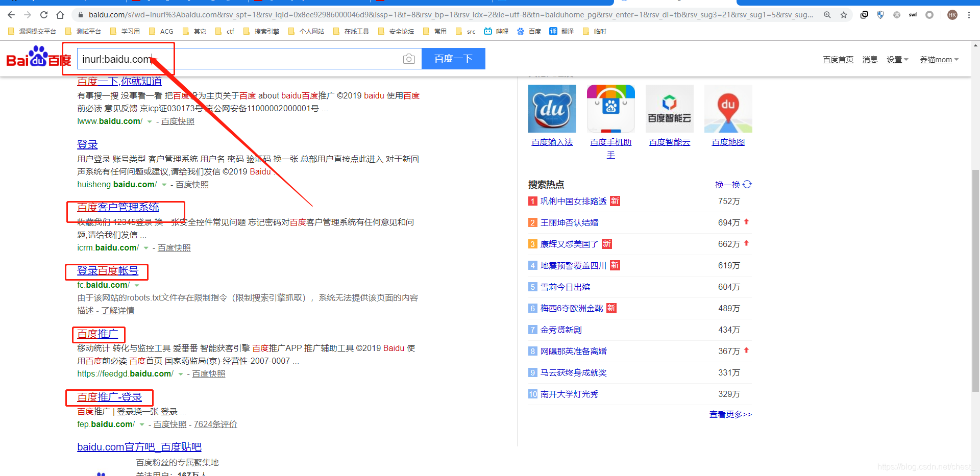This screenshot has width=980, height=476.
Task: Open 百度手机助手 app icon
Action: pyautogui.click(x=610, y=108)
